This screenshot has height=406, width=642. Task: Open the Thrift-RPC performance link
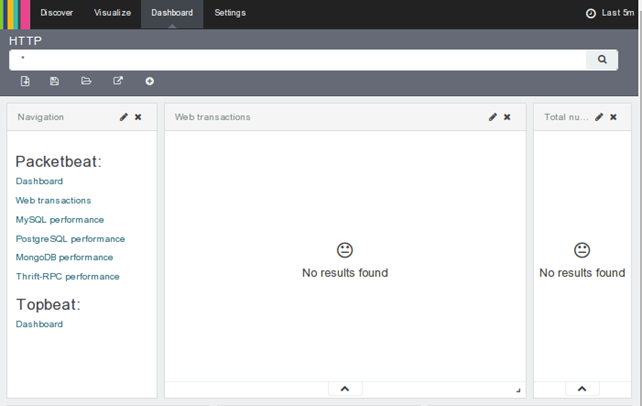(x=67, y=277)
